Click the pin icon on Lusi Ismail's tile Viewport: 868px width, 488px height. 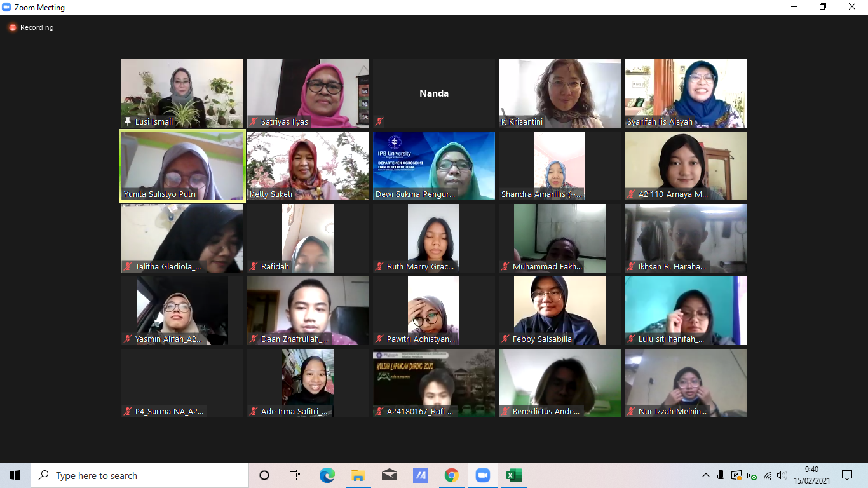click(128, 121)
